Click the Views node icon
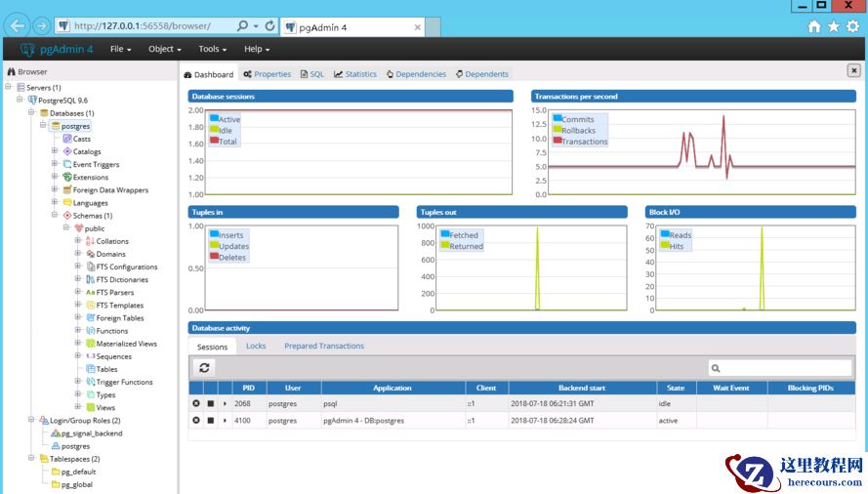 [90, 407]
